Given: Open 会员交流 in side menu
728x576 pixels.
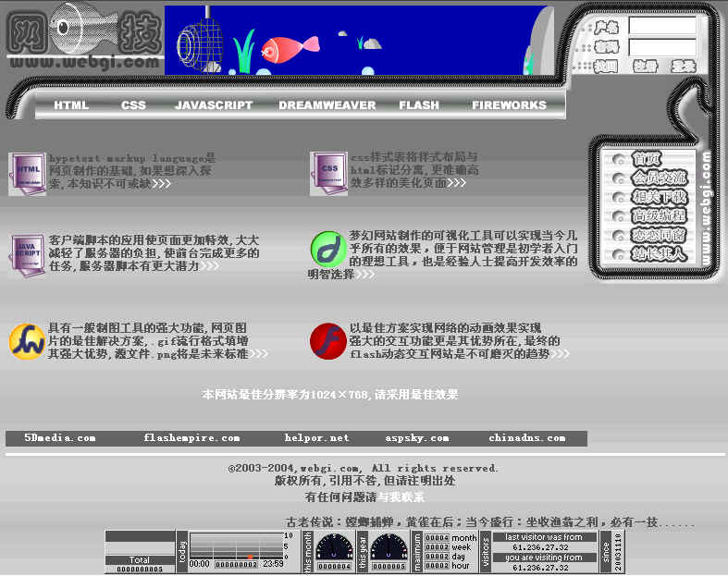Looking at the screenshot, I should point(659,178).
